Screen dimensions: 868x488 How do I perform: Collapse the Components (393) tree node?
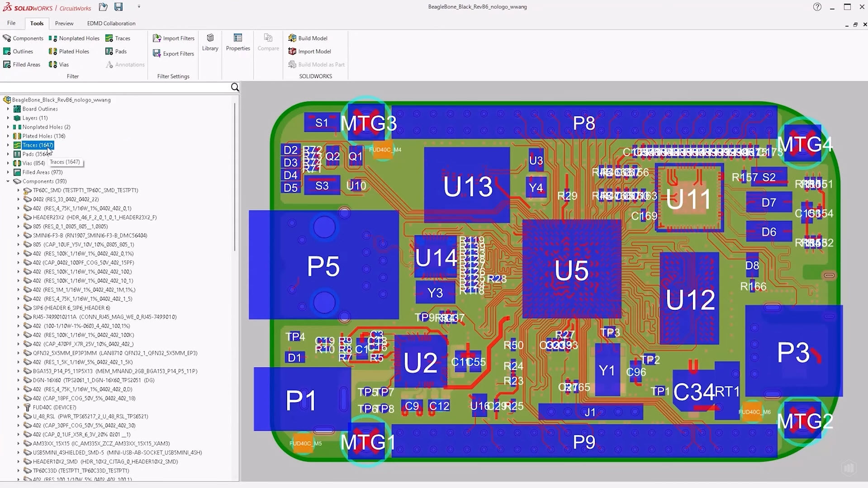pyautogui.click(x=8, y=181)
